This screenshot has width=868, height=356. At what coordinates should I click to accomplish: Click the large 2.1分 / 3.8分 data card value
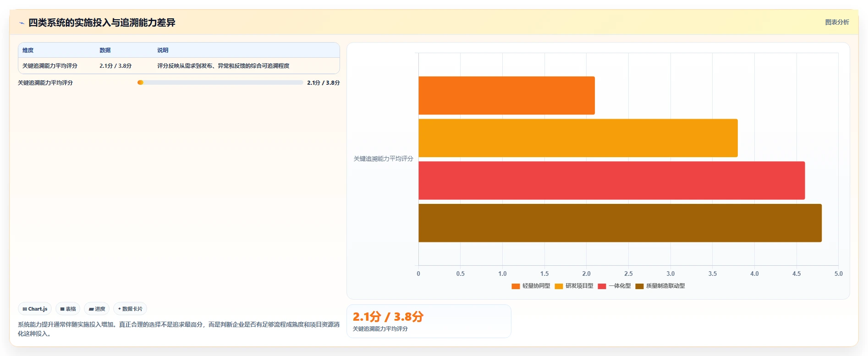388,317
